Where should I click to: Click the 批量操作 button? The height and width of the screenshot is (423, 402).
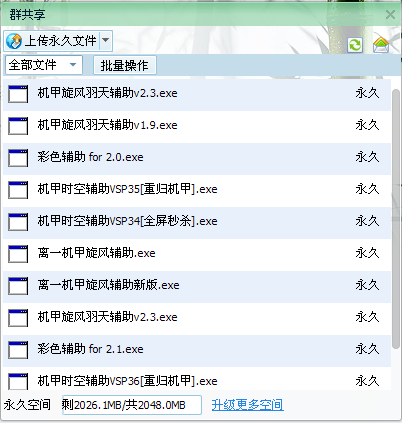(124, 65)
